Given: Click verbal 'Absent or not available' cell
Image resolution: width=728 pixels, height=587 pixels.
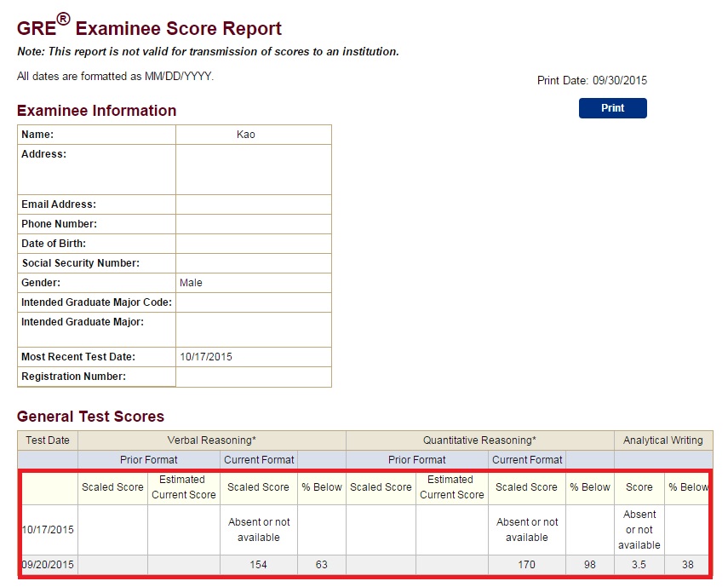Looking at the screenshot, I should (x=259, y=530).
